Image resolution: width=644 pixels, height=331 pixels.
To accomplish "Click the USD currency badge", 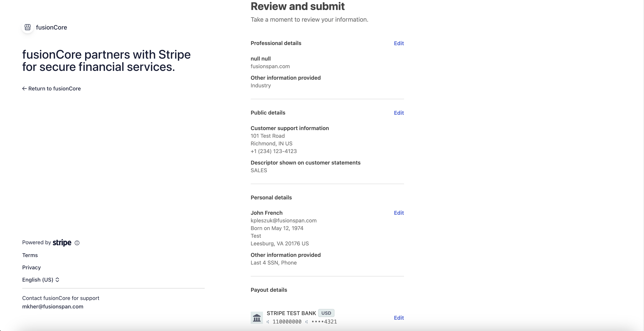I will point(326,313).
